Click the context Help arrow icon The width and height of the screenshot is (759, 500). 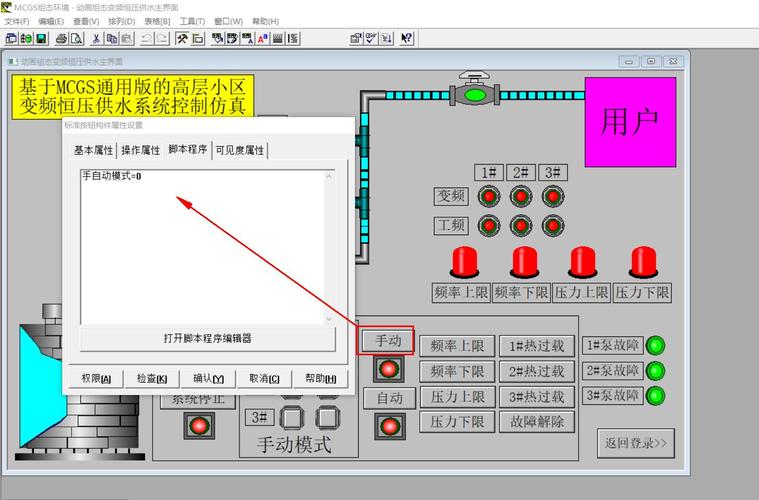click(x=406, y=39)
